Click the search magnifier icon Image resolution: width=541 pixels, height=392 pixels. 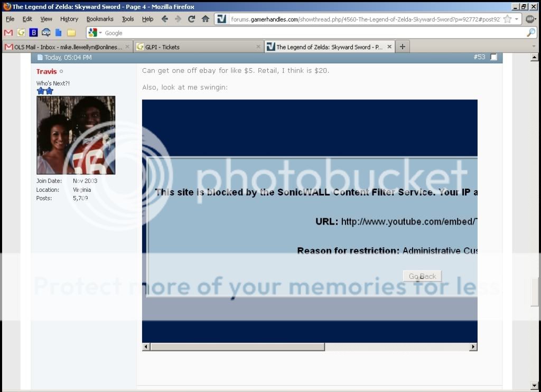click(x=531, y=33)
